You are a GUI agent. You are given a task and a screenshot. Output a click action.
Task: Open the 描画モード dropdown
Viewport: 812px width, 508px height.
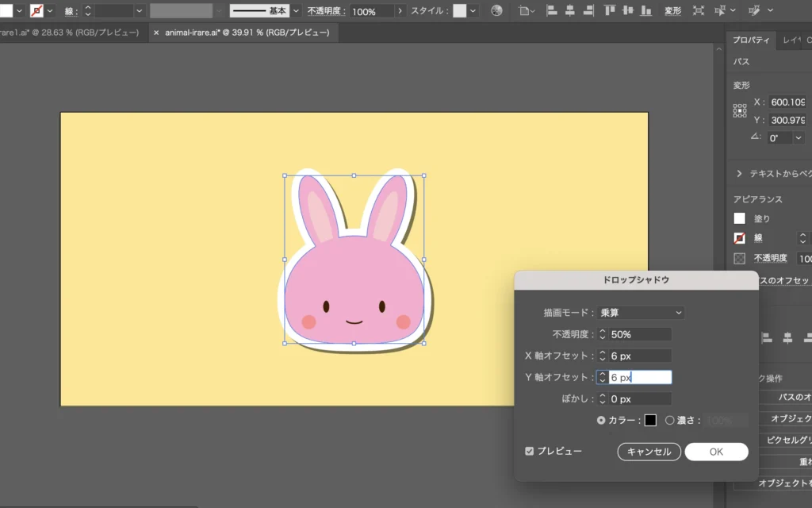click(x=642, y=313)
